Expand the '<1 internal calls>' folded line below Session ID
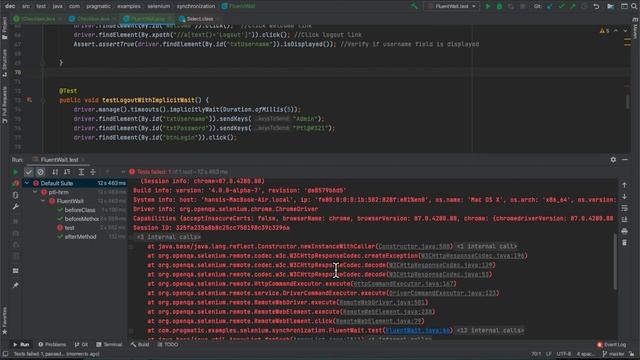This screenshot has height=360, width=640. (x=168, y=237)
